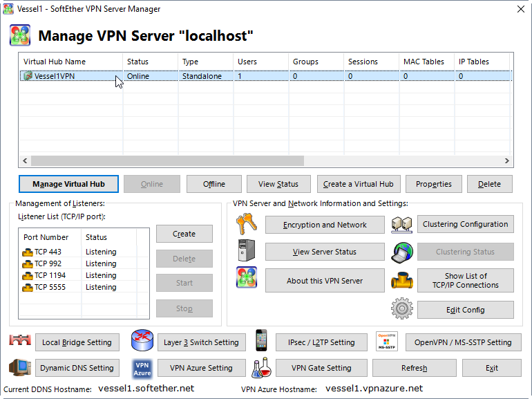Click the TCP 992 listener icon
This screenshot has width=532, height=399.
[x=28, y=264]
